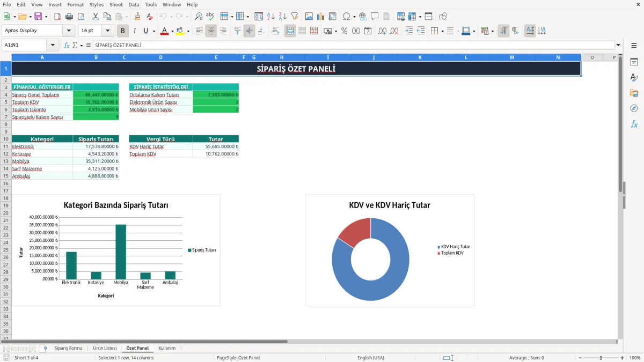This screenshot has width=644, height=362.
Task: Click the formula equals sign button
Action: pyautogui.click(x=89, y=46)
